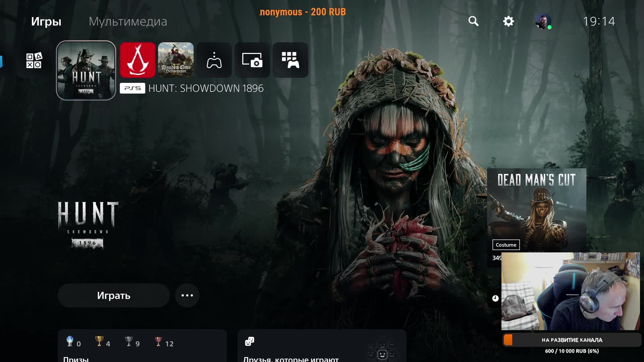Click the channel donation progress bar

[572, 340]
